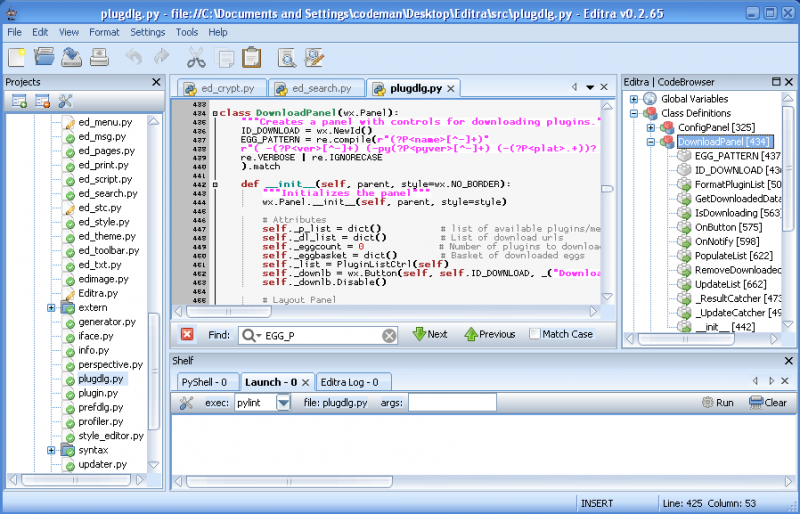Close the plugdlg.py editor tab
The width and height of the screenshot is (800, 514).
point(451,88)
